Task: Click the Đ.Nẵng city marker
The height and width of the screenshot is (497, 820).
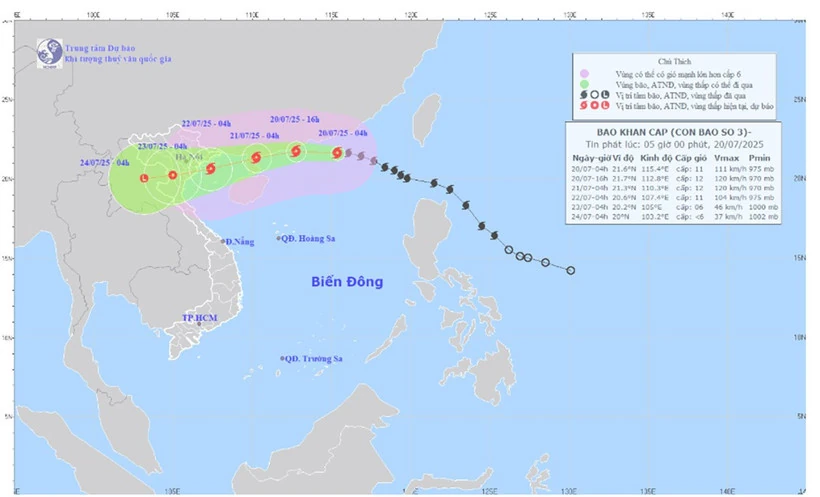Action: [223, 242]
